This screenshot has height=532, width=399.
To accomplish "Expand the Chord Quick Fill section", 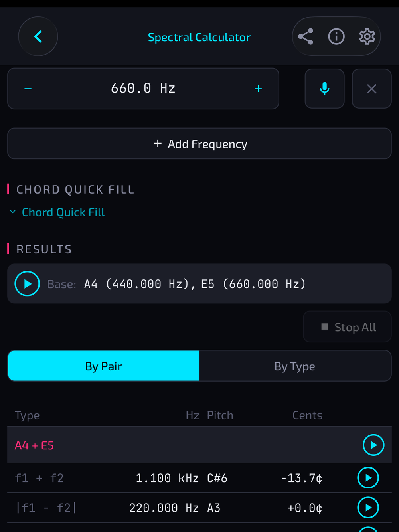I will pos(63,212).
